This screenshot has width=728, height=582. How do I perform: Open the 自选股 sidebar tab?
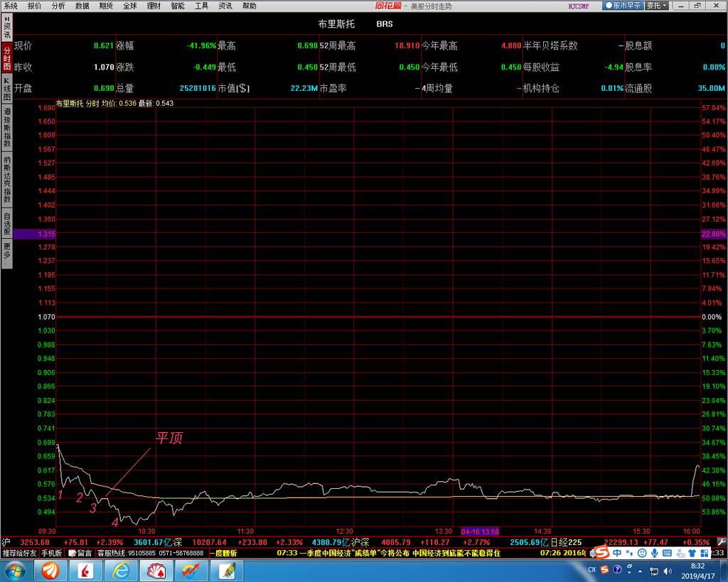pyautogui.click(x=7, y=223)
